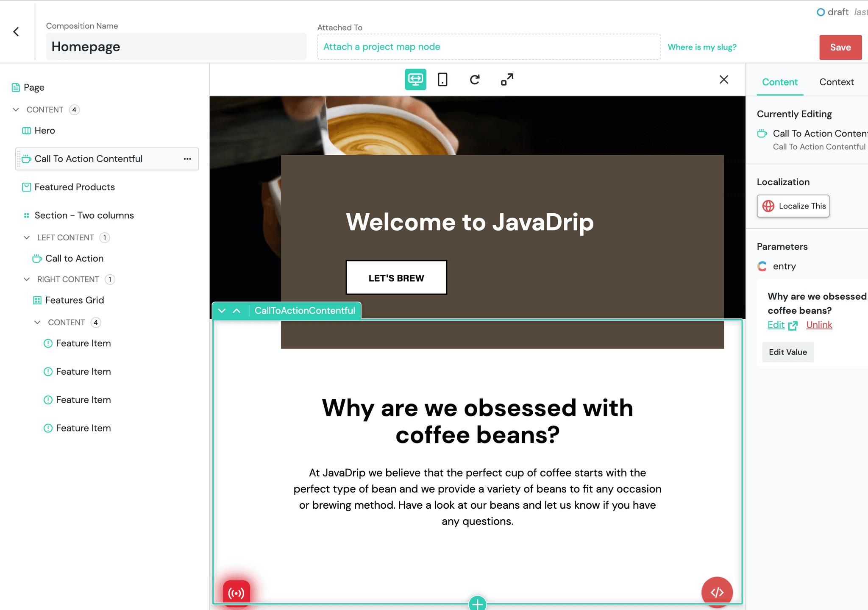The height and width of the screenshot is (610, 868).
Task: Move CallToActionContentful component up
Action: pos(237,311)
